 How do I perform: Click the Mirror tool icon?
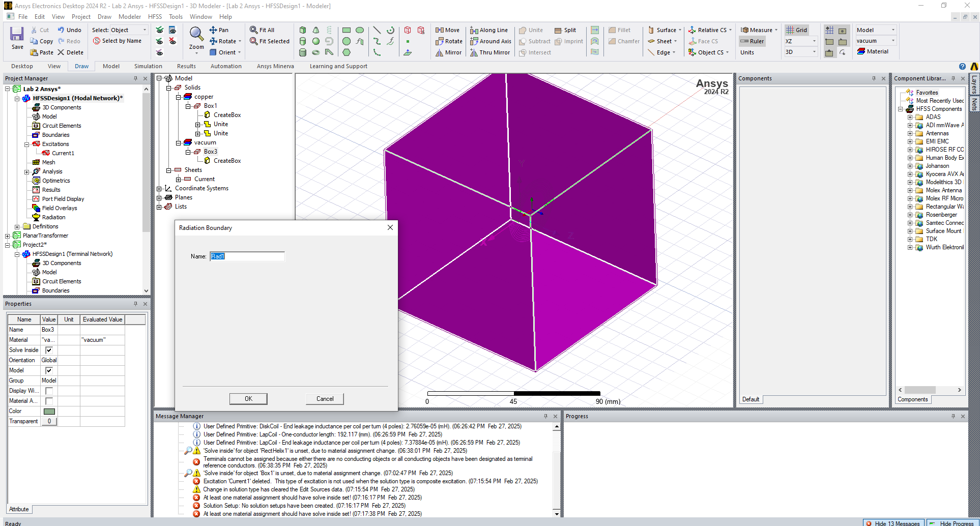coord(440,52)
